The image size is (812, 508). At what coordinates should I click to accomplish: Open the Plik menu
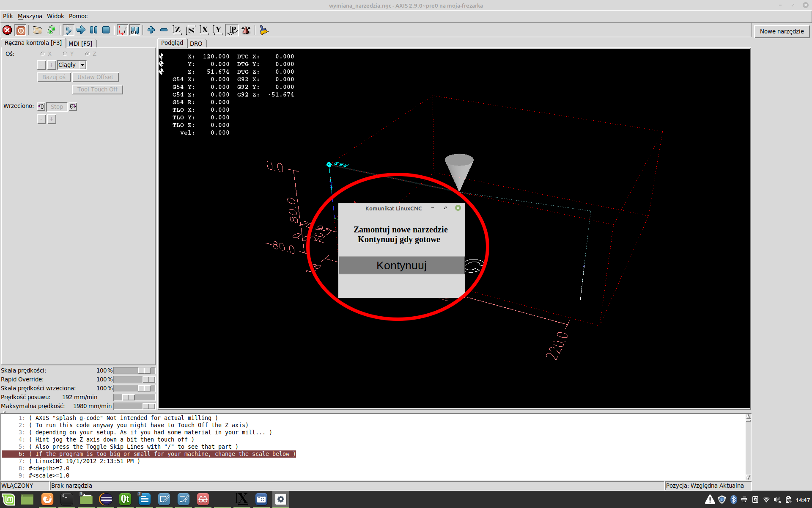(x=8, y=16)
